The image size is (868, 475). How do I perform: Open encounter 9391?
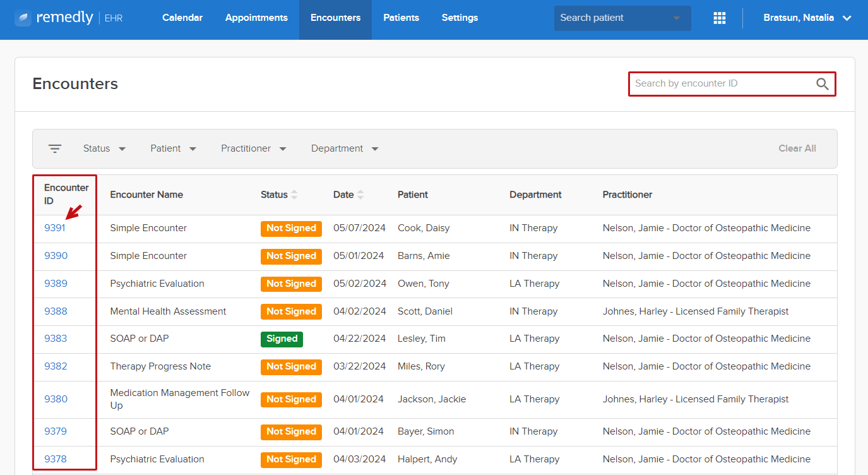pos(55,228)
